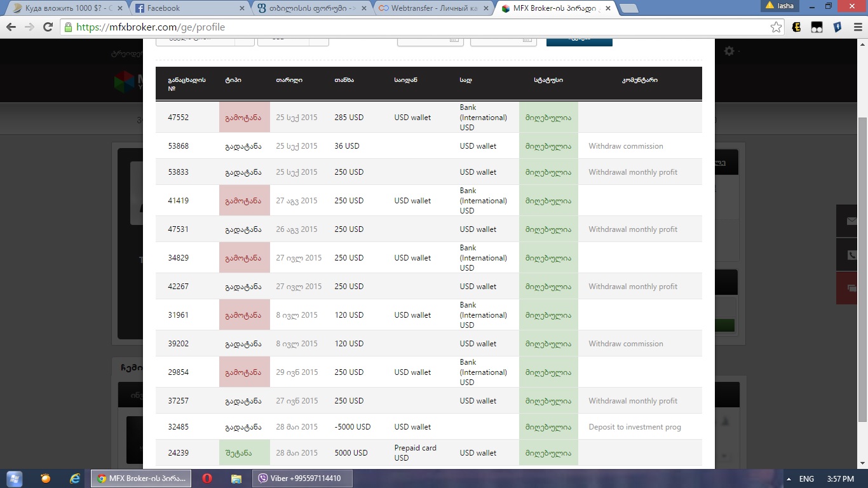This screenshot has height=488, width=868.
Task: Click the ტიპი column header
Action: 233,80
